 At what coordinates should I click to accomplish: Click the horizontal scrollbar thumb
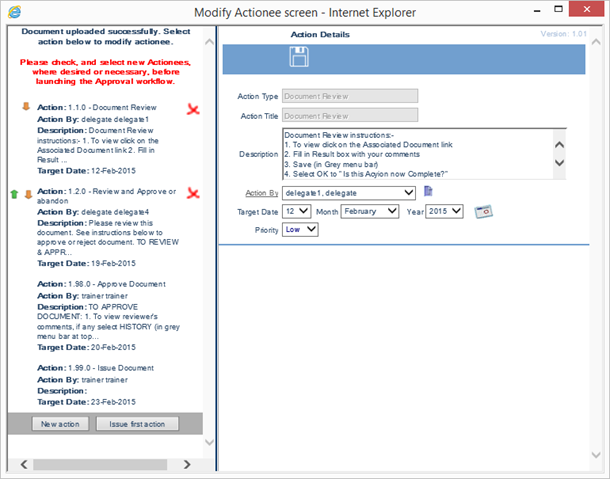[100, 464]
